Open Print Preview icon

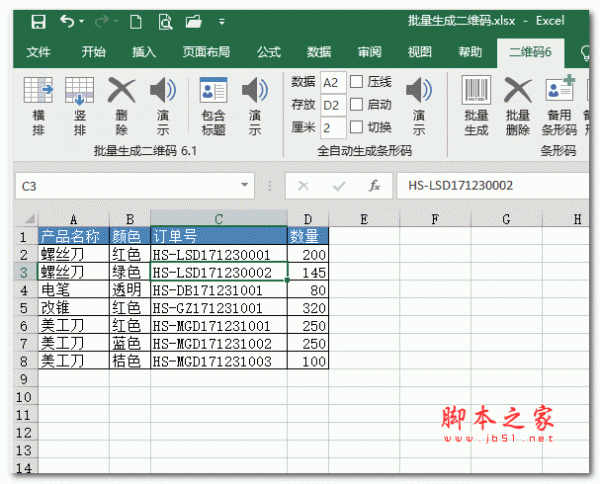coord(165,22)
